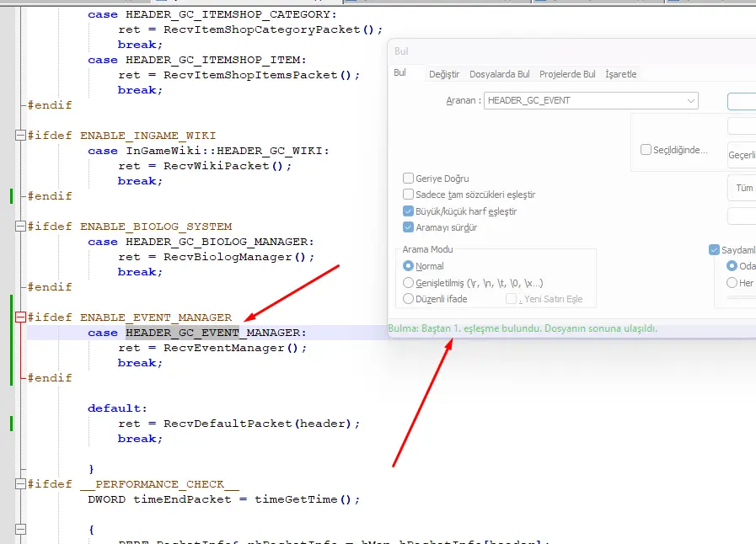Switch to the Değiştir tab
Image resolution: width=756 pixels, height=544 pixels.
click(x=444, y=74)
